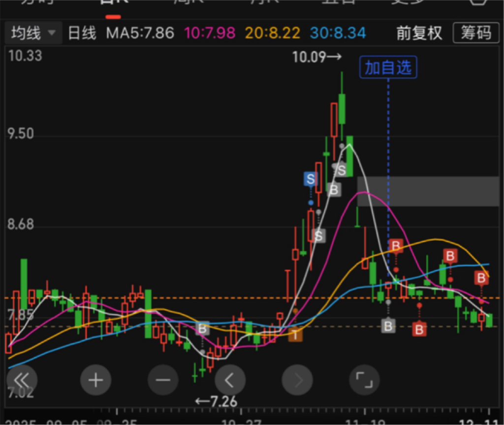Viewport: 504px width, 425px height.
Task: Move chart cursor left with left arrow
Action: coord(230,380)
